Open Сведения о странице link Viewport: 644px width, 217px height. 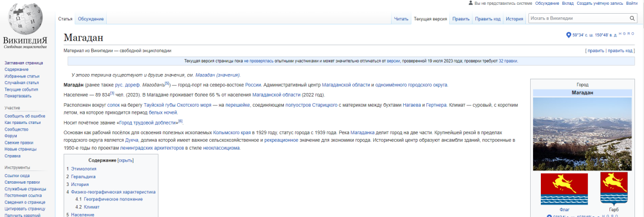(24, 202)
